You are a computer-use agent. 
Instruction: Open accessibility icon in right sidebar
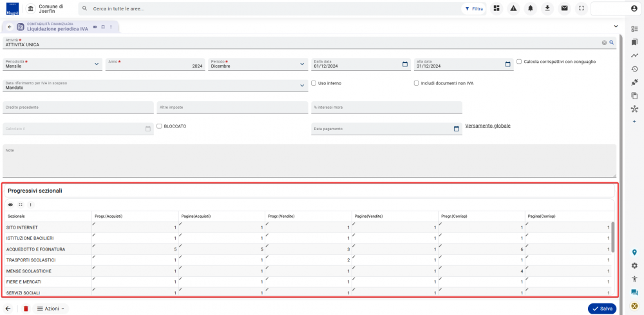point(634,279)
